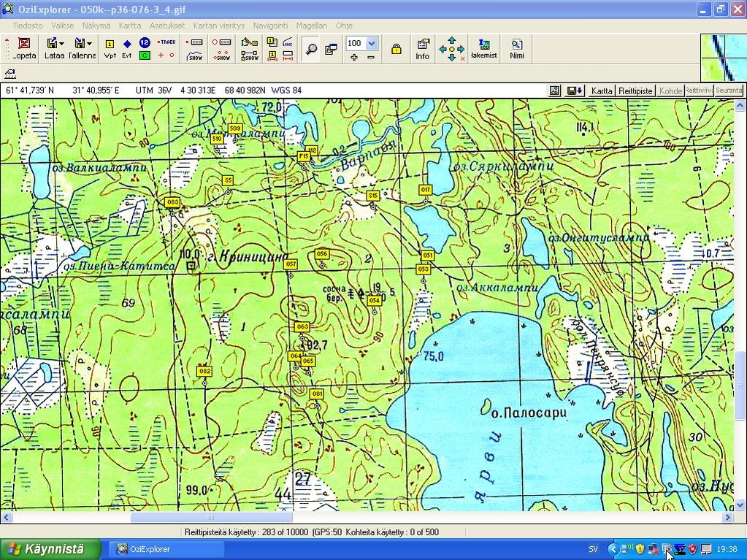This screenshot has width=747, height=560.
Task: Click the Kartta button above the map
Action: point(602,91)
